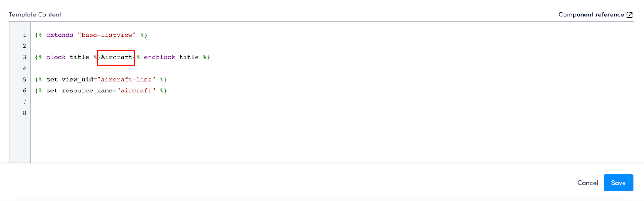This screenshot has height=201, width=644.
Task: Click the resource_name "aircraft" string value
Action: (x=136, y=91)
